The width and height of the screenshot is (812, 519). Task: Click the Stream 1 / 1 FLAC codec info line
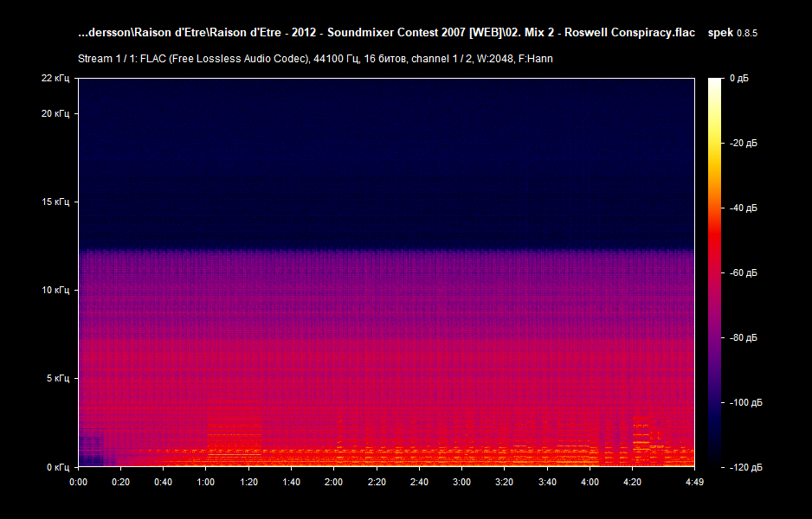point(315,59)
